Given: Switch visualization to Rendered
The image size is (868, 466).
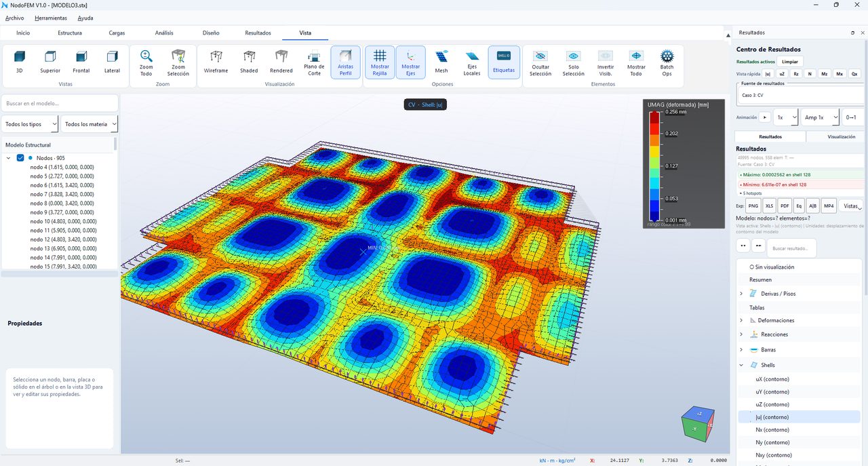Looking at the screenshot, I should 281,62.
